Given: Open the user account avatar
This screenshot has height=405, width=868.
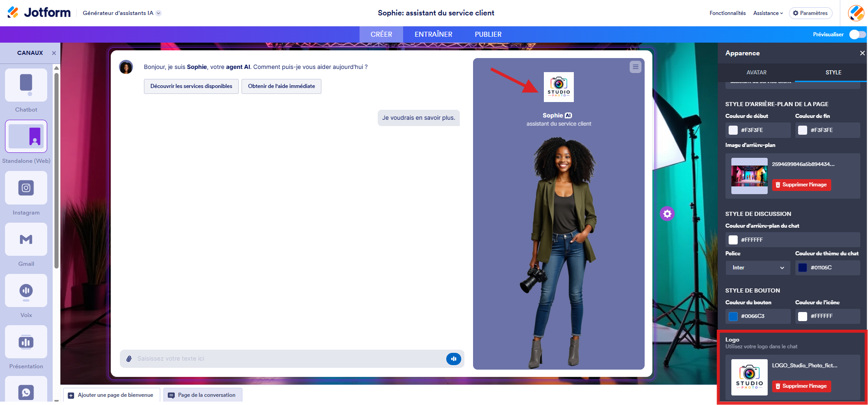Looking at the screenshot, I should tap(856, 13).
